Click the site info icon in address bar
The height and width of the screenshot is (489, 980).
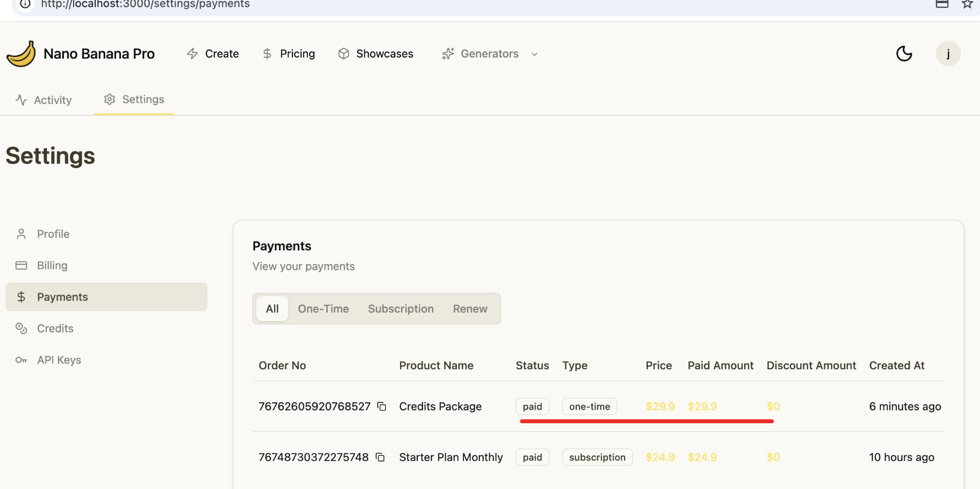25,4
